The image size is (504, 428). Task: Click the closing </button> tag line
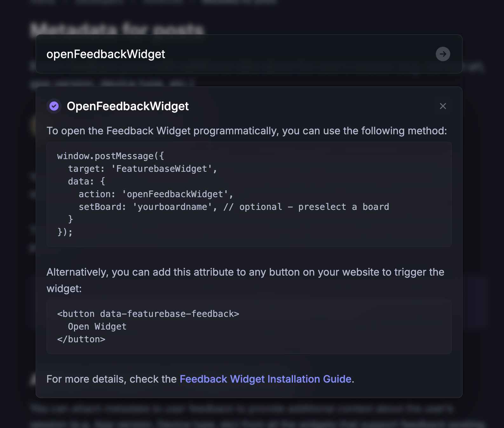[81, 339]
